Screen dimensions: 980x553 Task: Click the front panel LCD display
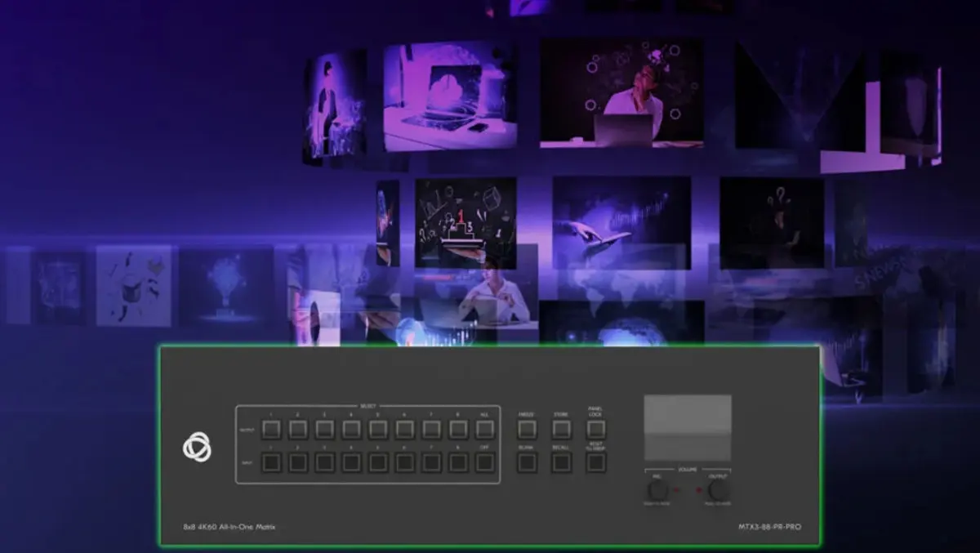click(688, 427)
